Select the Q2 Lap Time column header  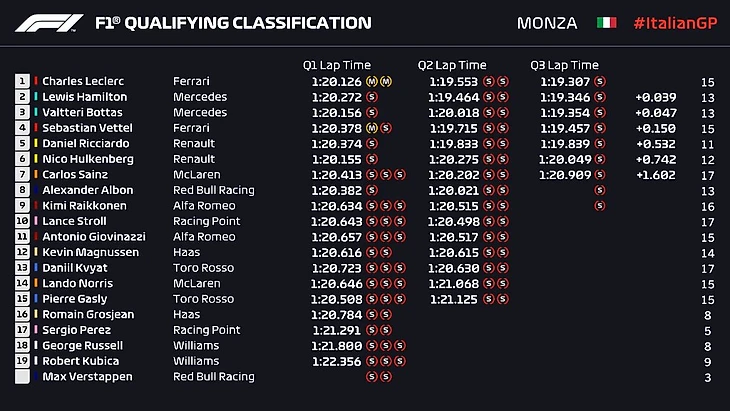click(451, 65)
